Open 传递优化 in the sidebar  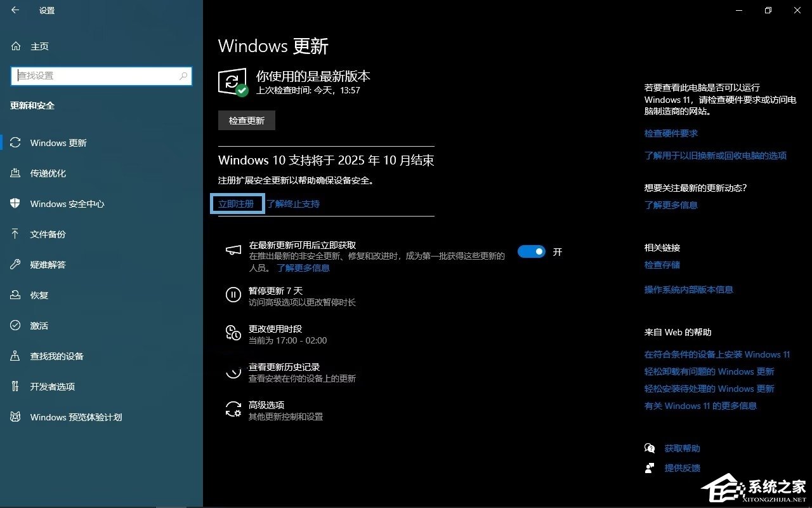(x=16, y=173)
